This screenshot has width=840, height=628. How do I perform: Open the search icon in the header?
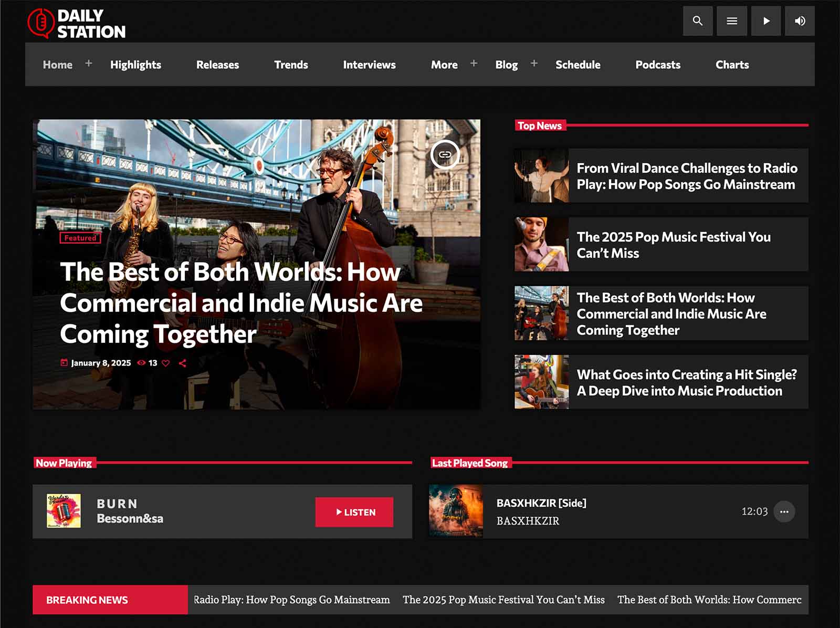[697, 21]
